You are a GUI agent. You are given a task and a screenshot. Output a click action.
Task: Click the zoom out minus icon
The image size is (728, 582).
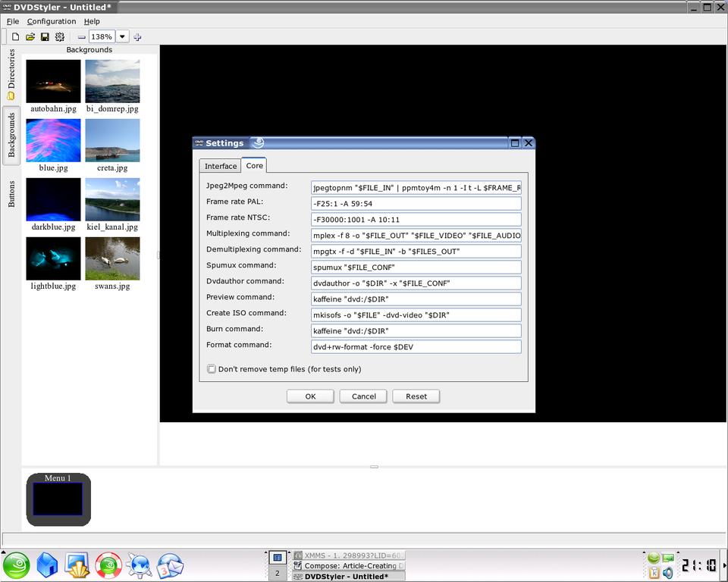82,36
